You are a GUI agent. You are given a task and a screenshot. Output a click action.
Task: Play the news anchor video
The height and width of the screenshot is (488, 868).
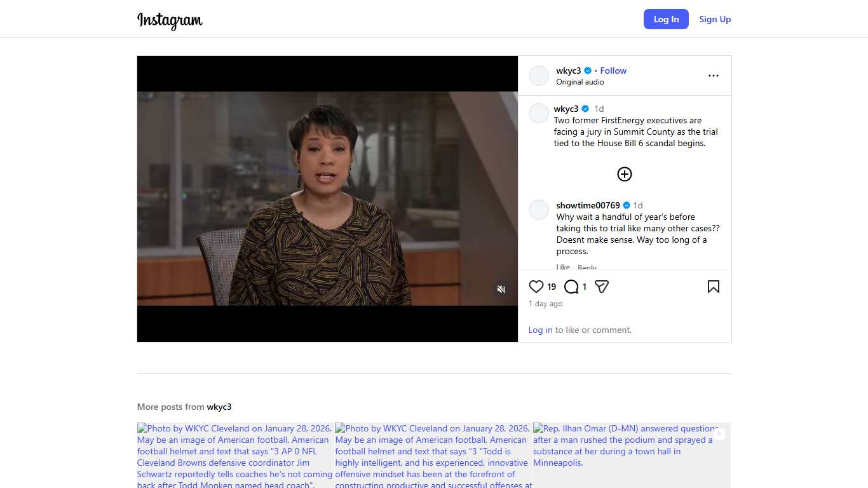click(x=327, y=198)
